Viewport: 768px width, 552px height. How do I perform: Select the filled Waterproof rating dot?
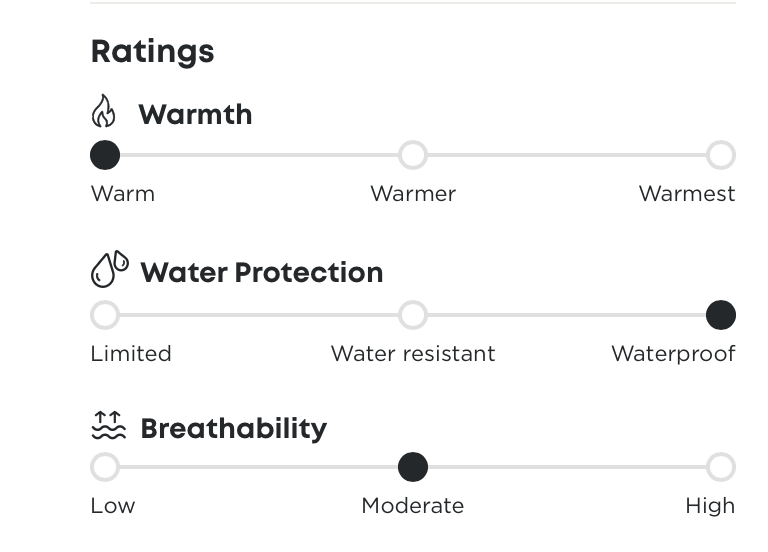720,316
